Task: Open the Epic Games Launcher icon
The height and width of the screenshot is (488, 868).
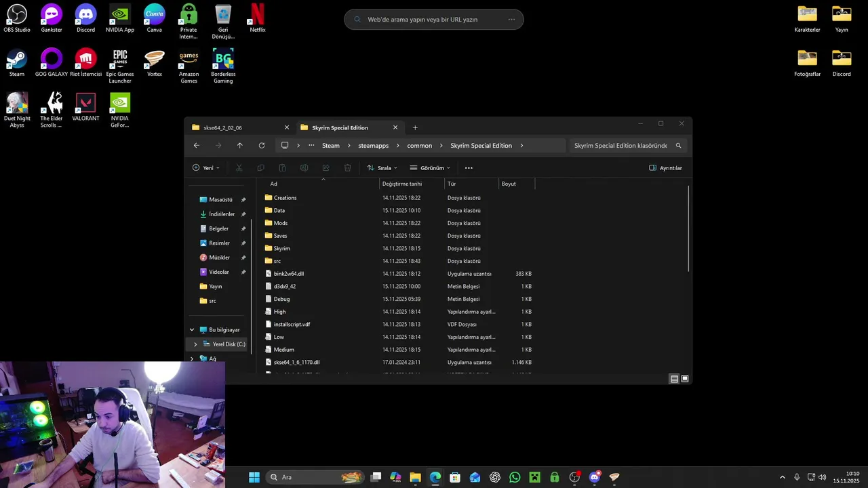Action: click(x=120, y=66)
